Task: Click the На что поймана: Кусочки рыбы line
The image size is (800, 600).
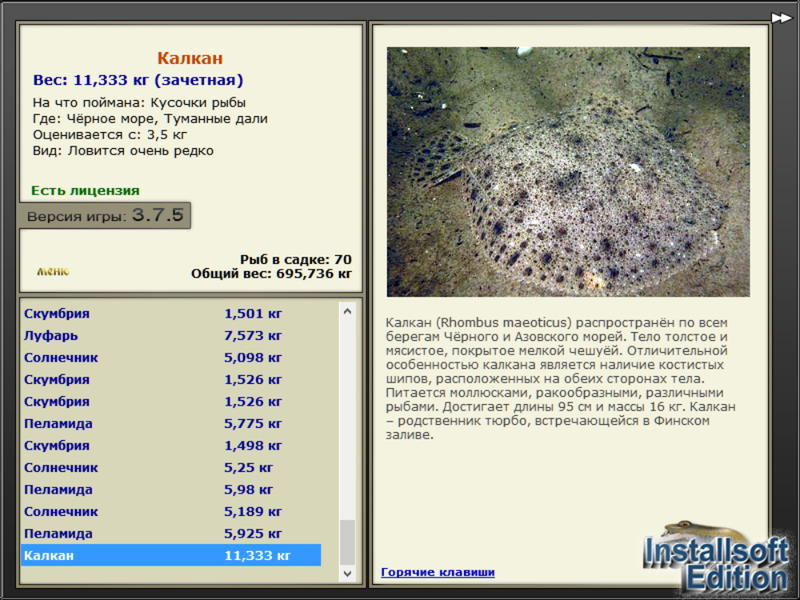Action: point(139,103)
